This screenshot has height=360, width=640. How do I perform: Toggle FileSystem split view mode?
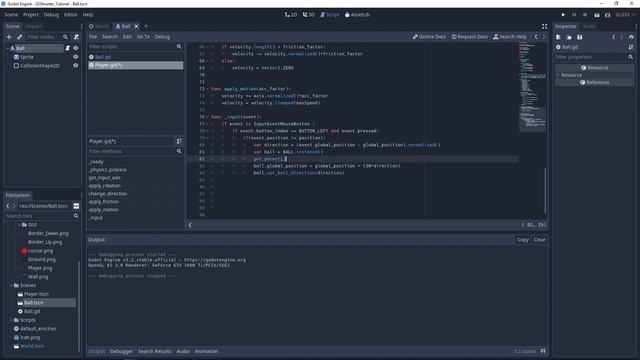[x=76, y=206]
